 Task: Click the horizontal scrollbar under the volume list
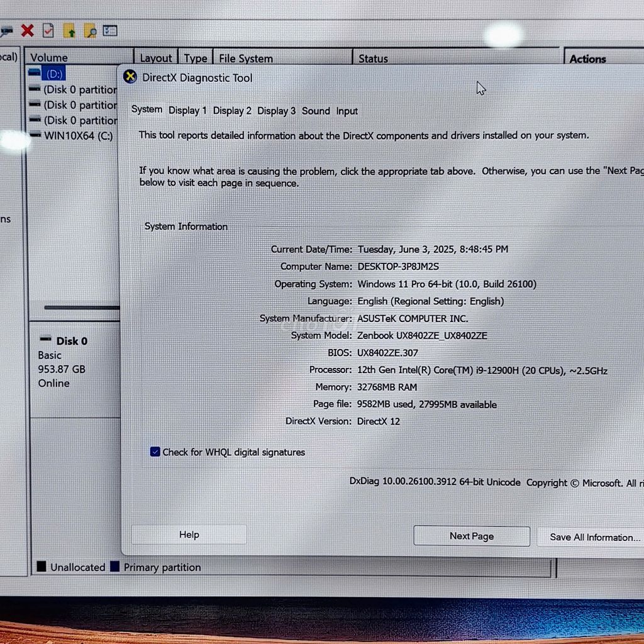pyautogui.click(x=81, y=307)
